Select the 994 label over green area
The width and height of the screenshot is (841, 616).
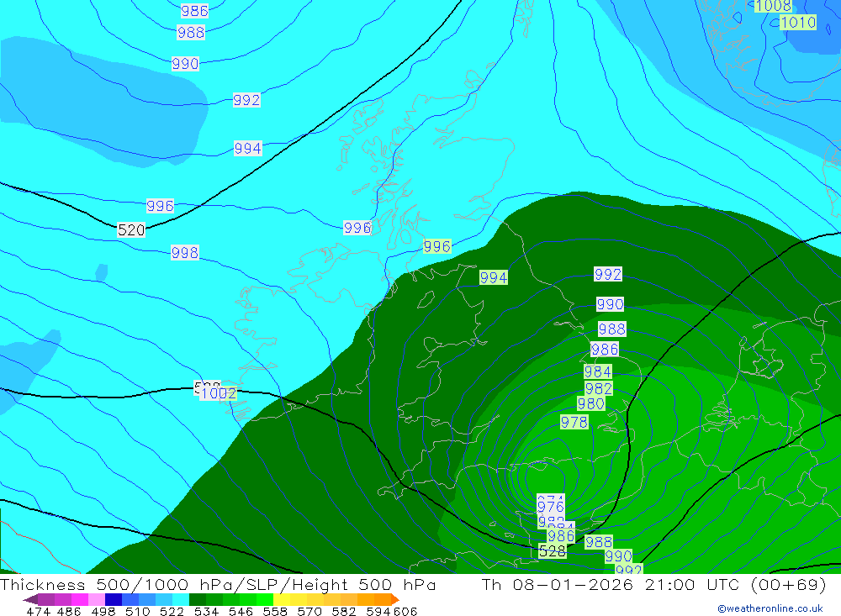point(494,277)
